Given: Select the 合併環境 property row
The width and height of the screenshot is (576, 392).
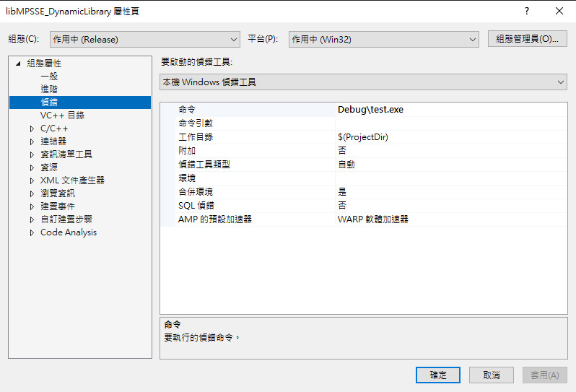Looking at the screenshot, I should [x=363, y=192].
